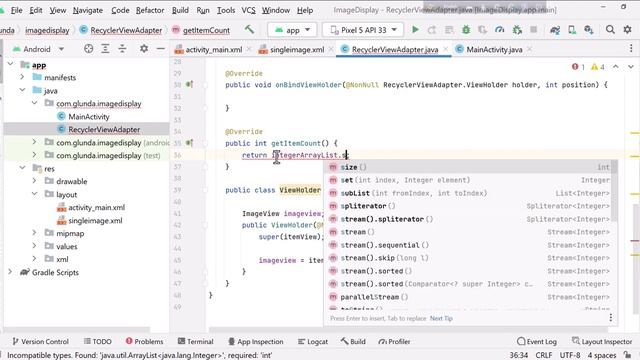Hide the project tool window

click(161, 49)
